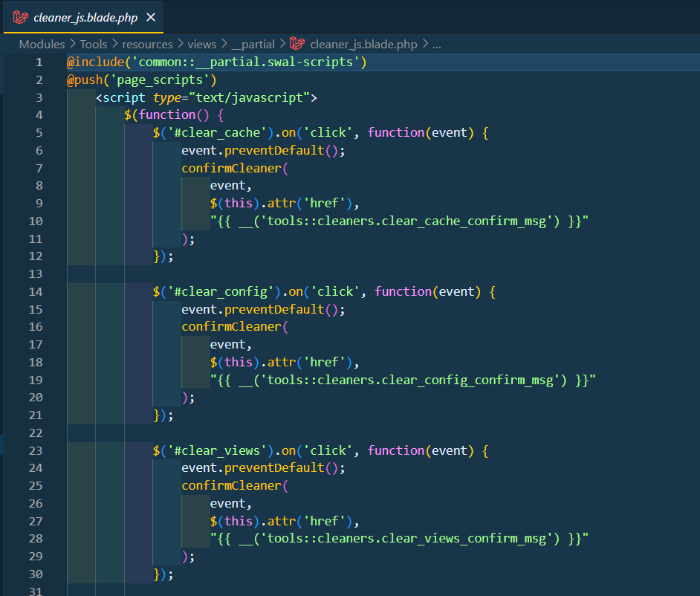Screen dimensions: 700x596
Task: Click the 'common::__partial.swal-scripts' string
Action: pos(245,62)
